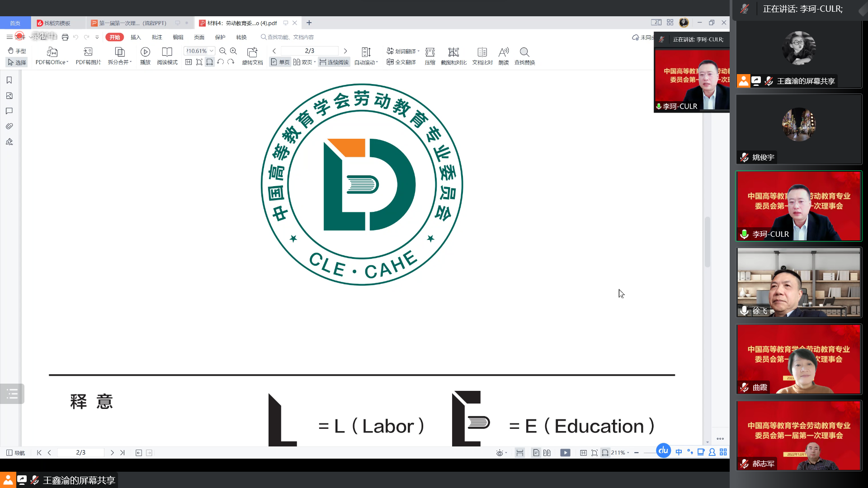This screenshot has width=868, height=488.
Task: Open the 页面 ribbon tab
Action: [199, 37]
